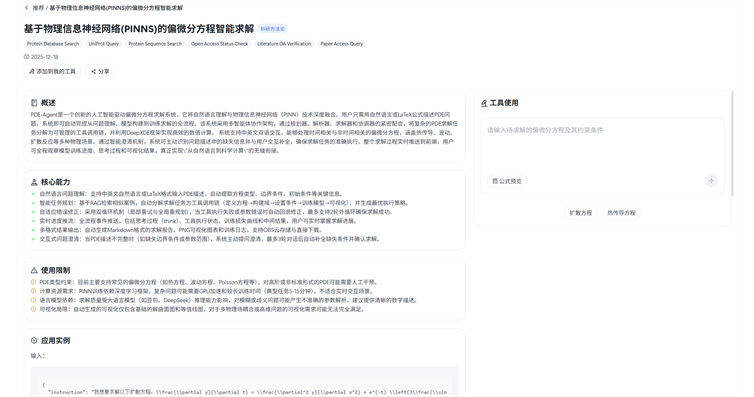Click the 应用实例 section icon
The width and height of the screenshot is (754, 397).
point(34,340)
